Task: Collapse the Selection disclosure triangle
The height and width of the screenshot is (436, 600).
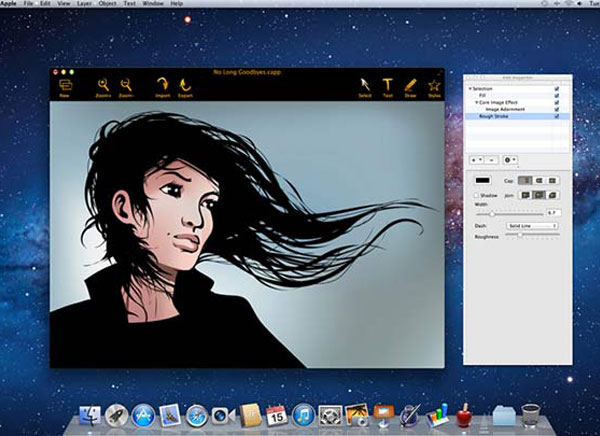Action: click(x=470, y=89)
